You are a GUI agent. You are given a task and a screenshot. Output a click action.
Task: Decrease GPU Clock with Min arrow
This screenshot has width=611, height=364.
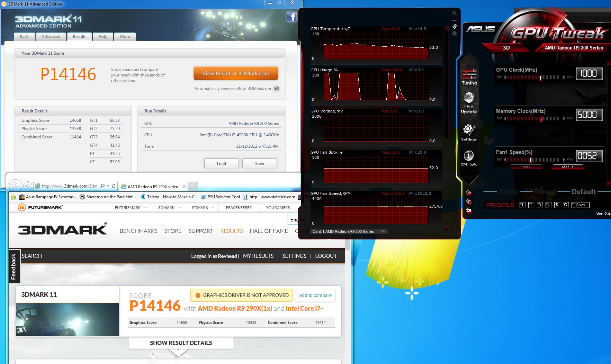(504, 77)
